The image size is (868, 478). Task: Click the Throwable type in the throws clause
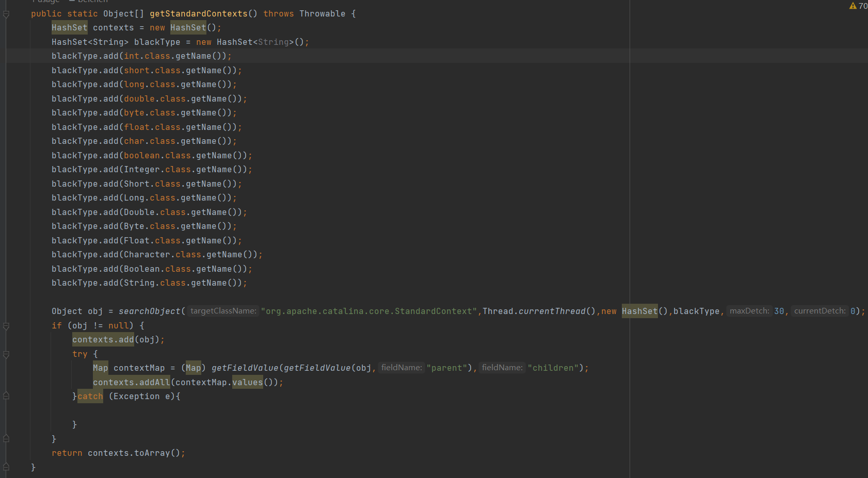click(323, 14)
